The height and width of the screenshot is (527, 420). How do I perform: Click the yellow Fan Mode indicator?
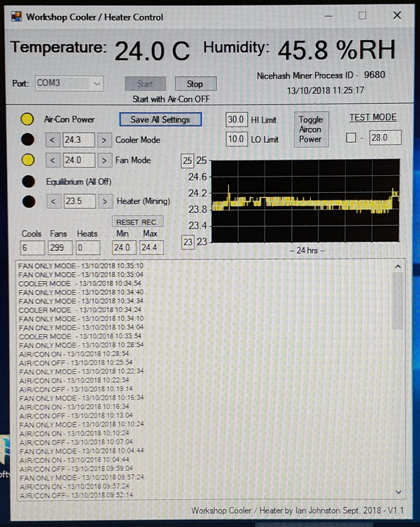[27, 160]
